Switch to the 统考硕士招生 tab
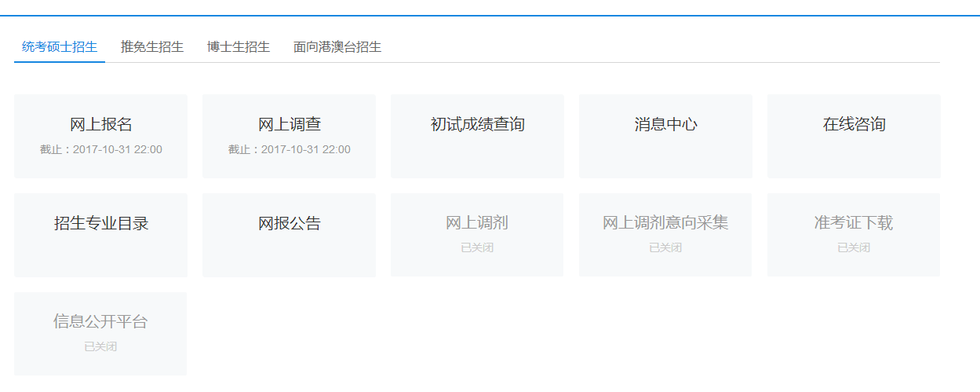The image size is (980, 392). coord(60,47)
